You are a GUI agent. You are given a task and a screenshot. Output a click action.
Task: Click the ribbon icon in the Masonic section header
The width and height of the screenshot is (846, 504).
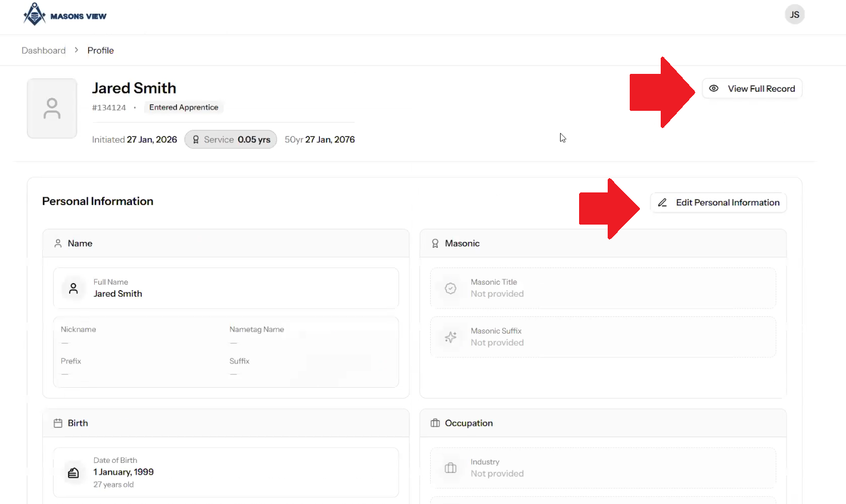[x=435, y=243]
